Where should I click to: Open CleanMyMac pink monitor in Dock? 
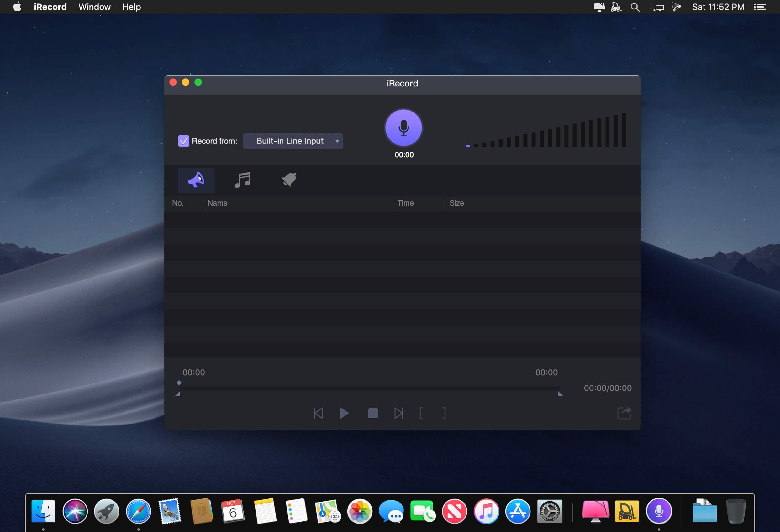click(x=595, y=511)
